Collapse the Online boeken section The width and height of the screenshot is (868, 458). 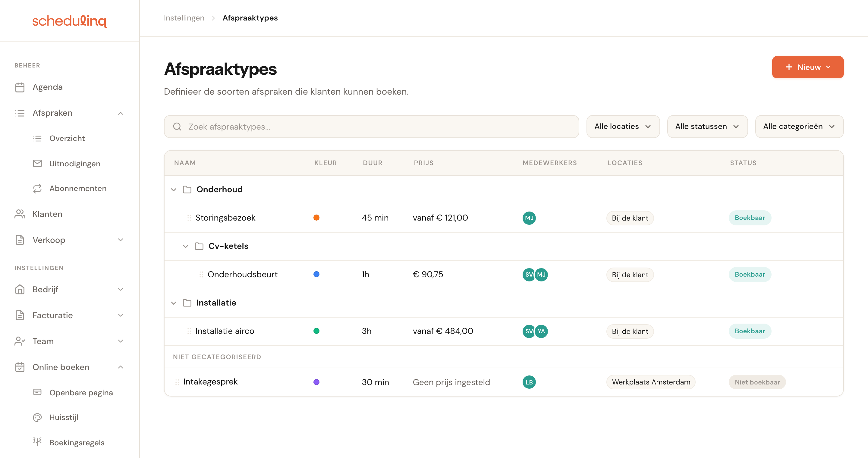121,367
